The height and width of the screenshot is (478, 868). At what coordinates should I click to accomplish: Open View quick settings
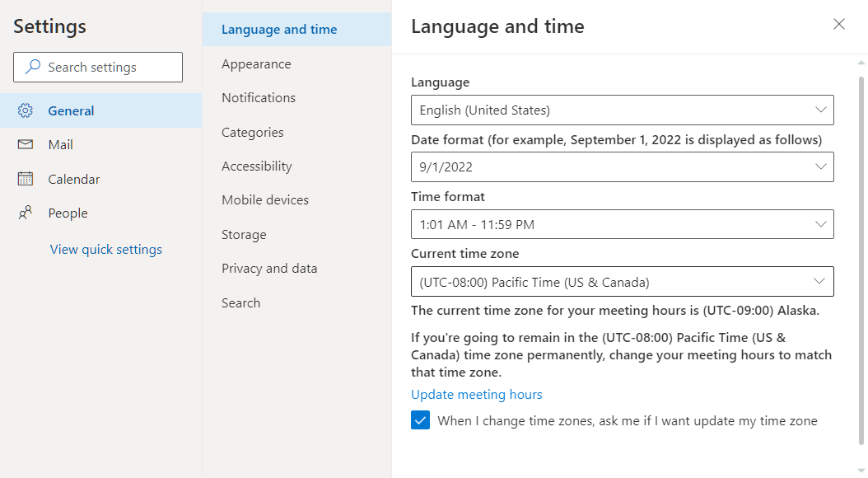pos(105,249)
